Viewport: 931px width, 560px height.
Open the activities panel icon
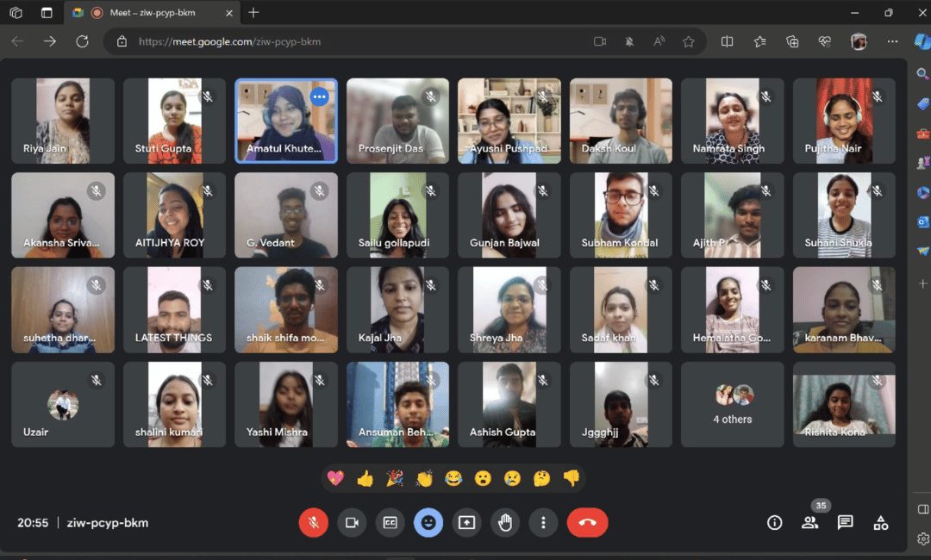point(880,522)
